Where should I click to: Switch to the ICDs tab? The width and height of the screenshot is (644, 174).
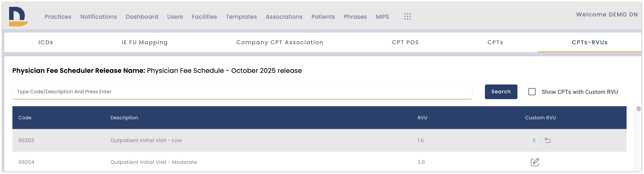(46, 42)
